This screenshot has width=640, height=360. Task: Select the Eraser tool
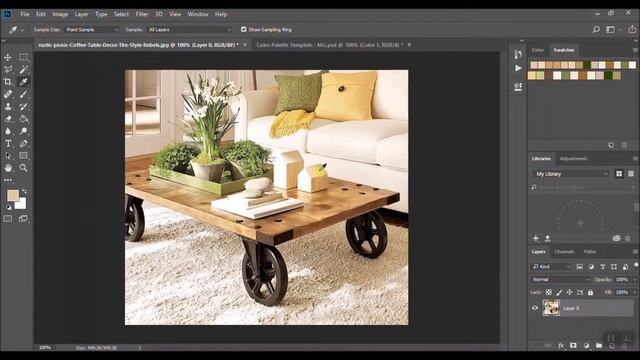click(x=8, y=119)
